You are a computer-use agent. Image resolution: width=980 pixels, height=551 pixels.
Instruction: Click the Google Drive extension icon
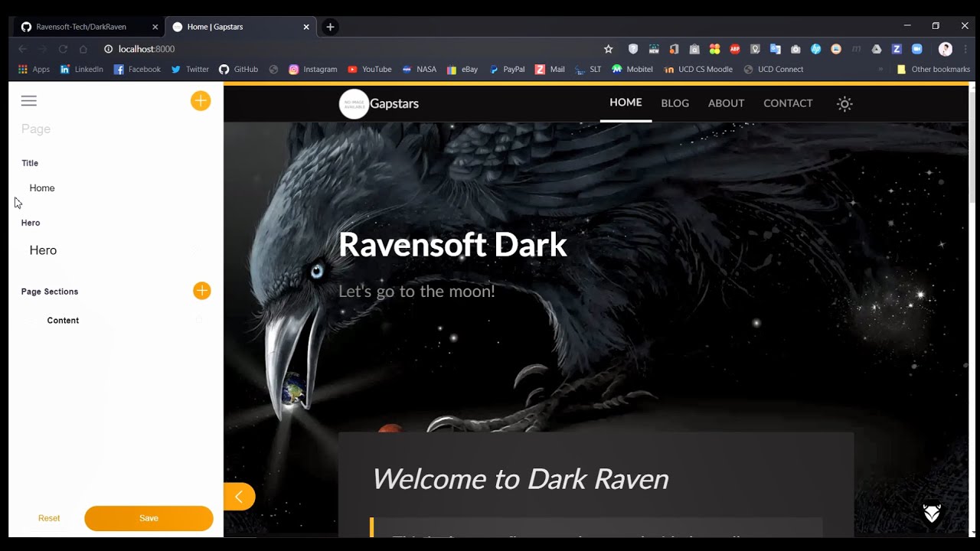(x=877, y=49)
